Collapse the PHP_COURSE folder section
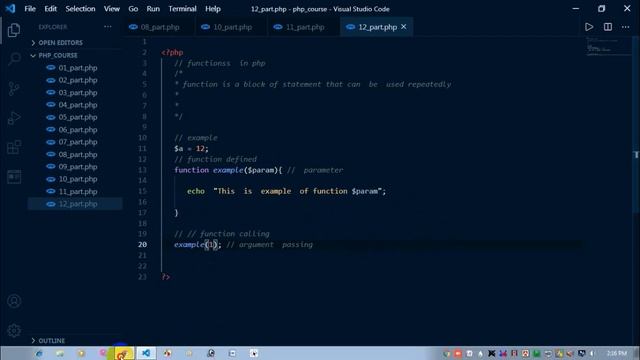 coord(58,55)
